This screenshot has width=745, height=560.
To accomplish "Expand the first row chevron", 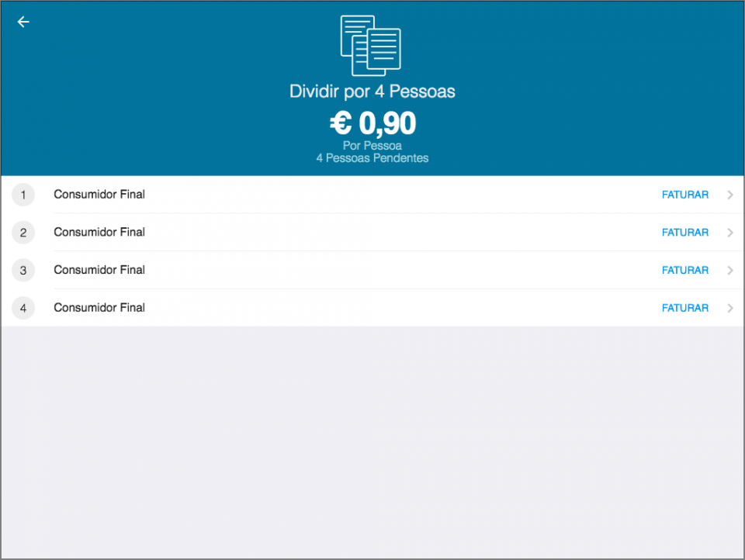I will [730, 195].
